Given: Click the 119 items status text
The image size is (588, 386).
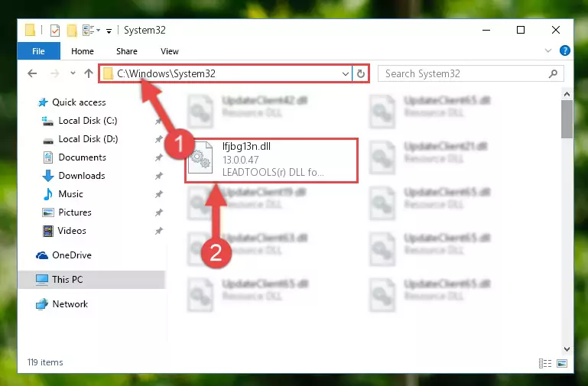Looking at the screenshot, I should click(x=45, y=362).
